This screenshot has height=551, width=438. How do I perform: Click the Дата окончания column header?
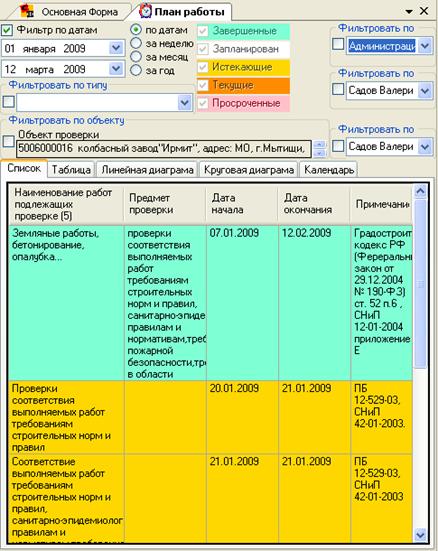314,204
